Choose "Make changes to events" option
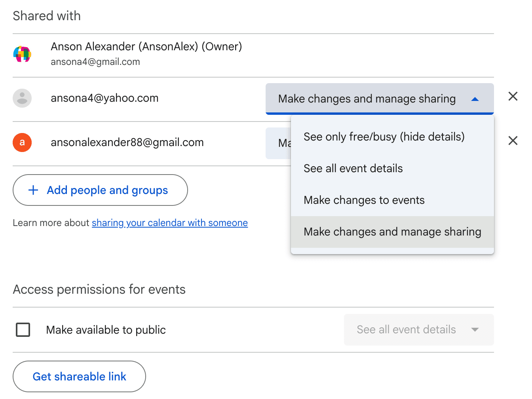The height and width of the screenshot is (399, 532). pos(364,200)
